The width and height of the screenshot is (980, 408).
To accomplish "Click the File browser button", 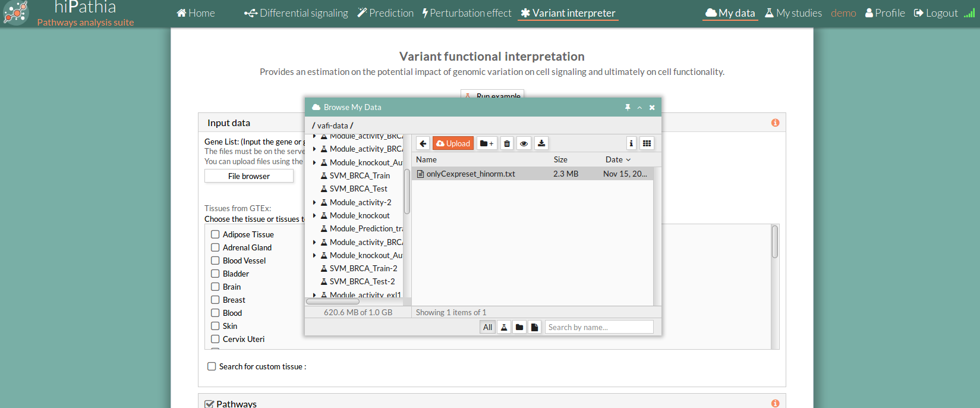I will point(248,176).
